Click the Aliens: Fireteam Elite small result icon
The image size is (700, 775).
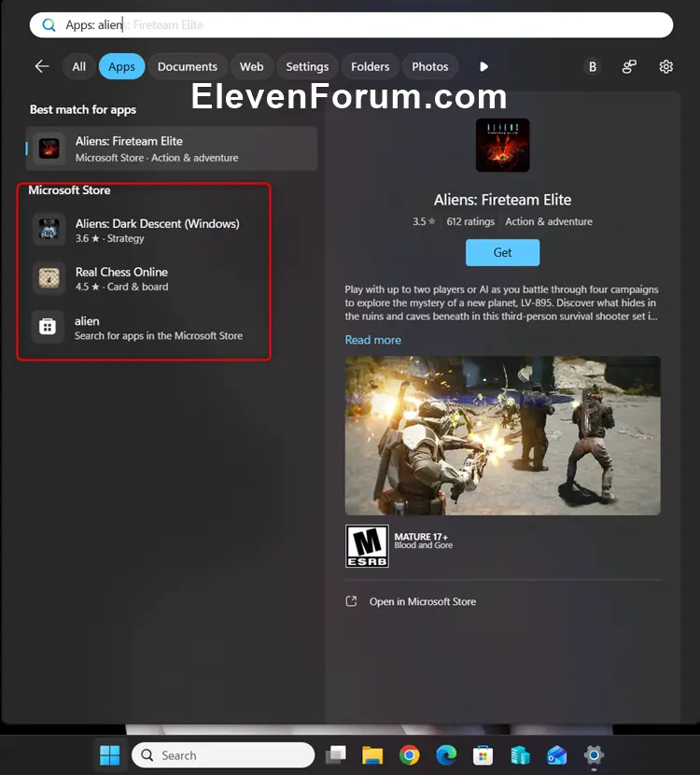[49, 148]
